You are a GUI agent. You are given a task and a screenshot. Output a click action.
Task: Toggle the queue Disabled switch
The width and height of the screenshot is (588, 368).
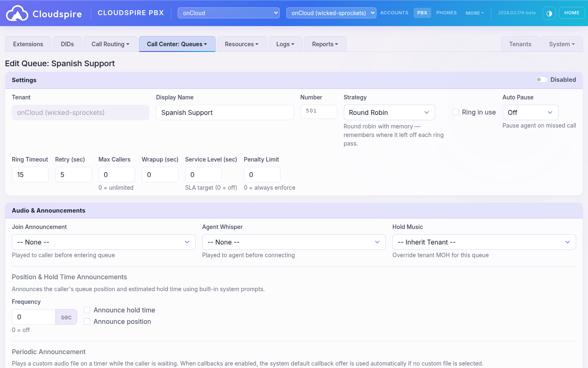(542, 79)
